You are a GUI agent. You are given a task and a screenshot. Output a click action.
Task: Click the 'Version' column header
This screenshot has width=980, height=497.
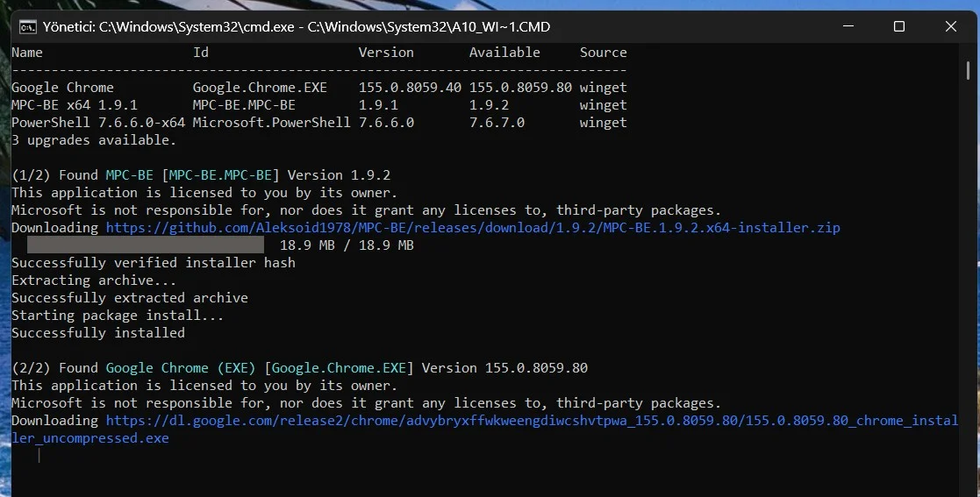[x=386, y=53]
